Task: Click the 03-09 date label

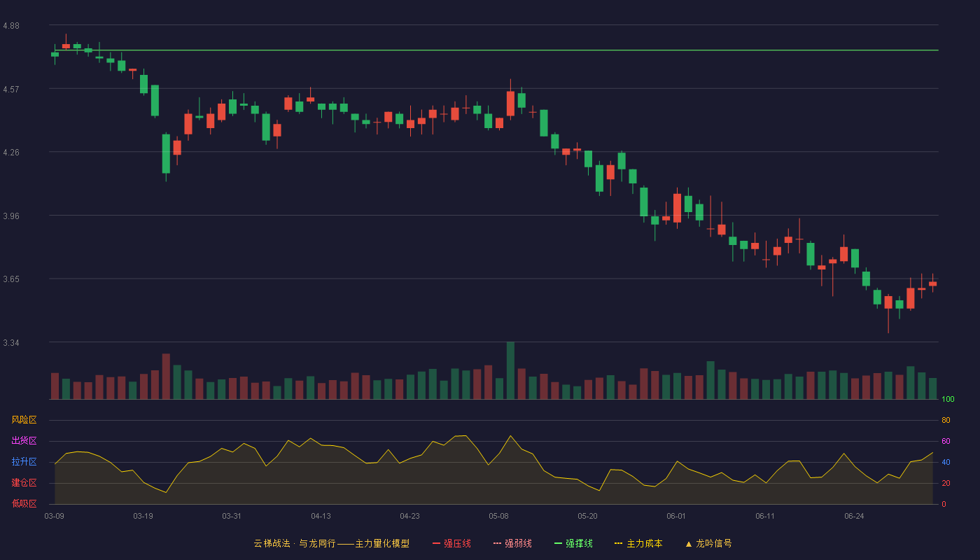Action: point(55,516)
